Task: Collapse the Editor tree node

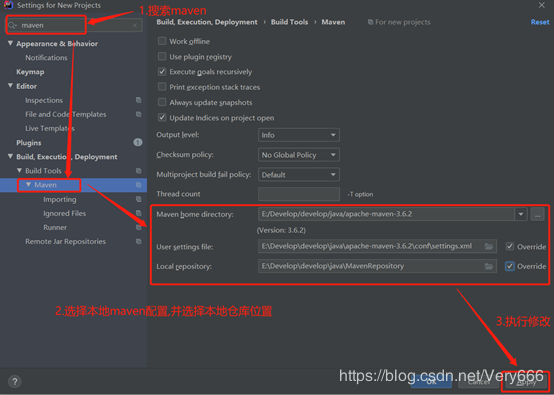Action: click(10, 86)
